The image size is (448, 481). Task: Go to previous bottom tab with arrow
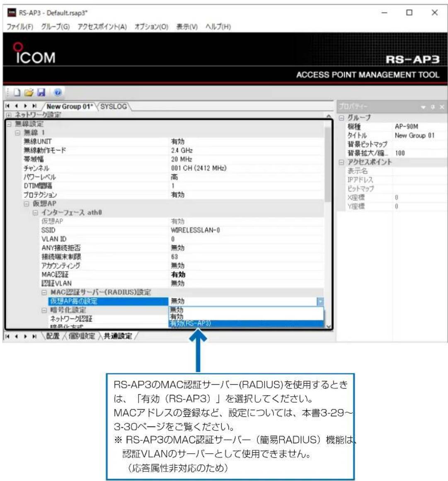(16, 337)
